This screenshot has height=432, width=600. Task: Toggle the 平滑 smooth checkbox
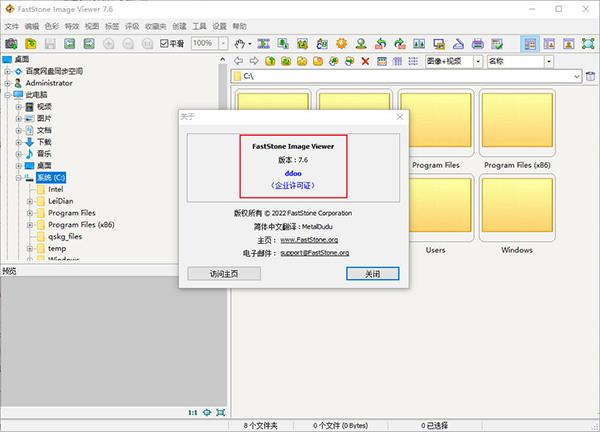[x=166, y=43]
